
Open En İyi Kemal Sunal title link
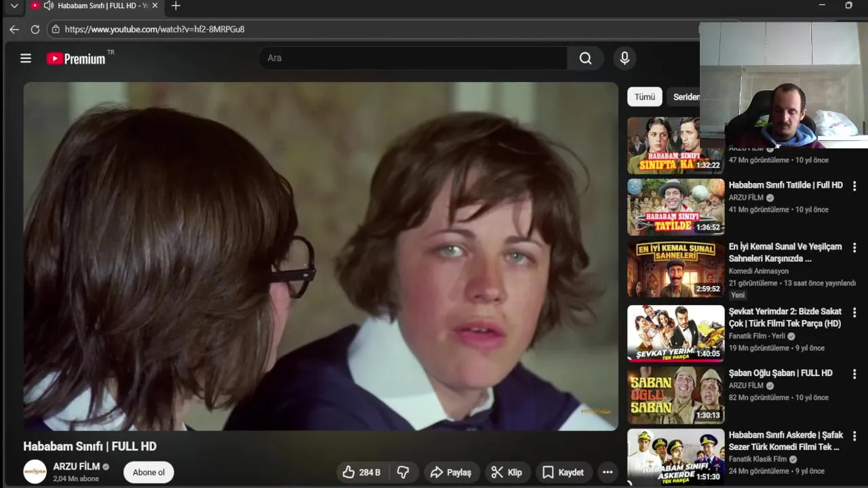tap(785, 252)
